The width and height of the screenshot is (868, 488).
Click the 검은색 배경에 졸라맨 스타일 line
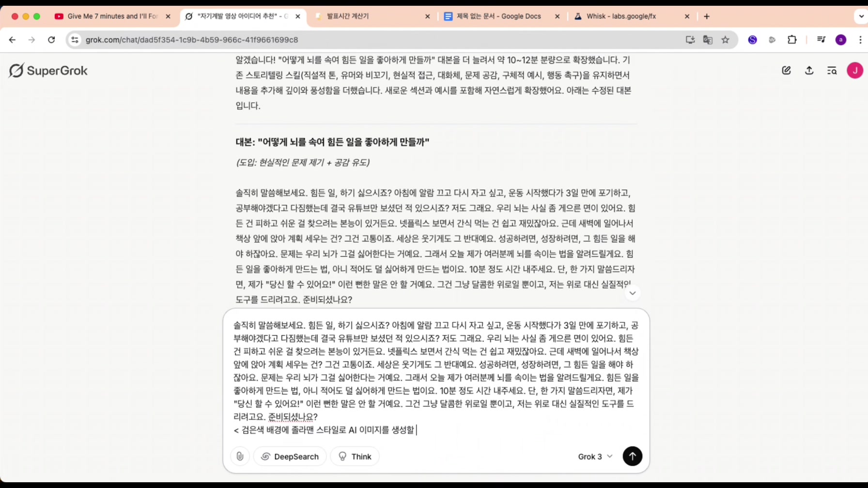coord(324,430)
